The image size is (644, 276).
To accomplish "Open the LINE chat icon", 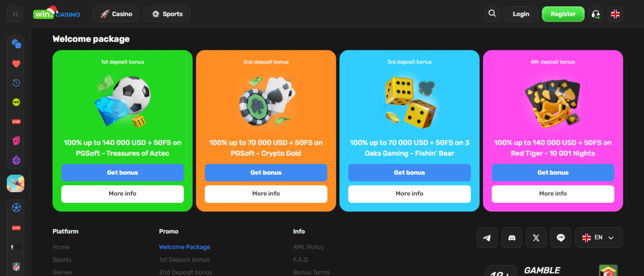I will [561, 238].
